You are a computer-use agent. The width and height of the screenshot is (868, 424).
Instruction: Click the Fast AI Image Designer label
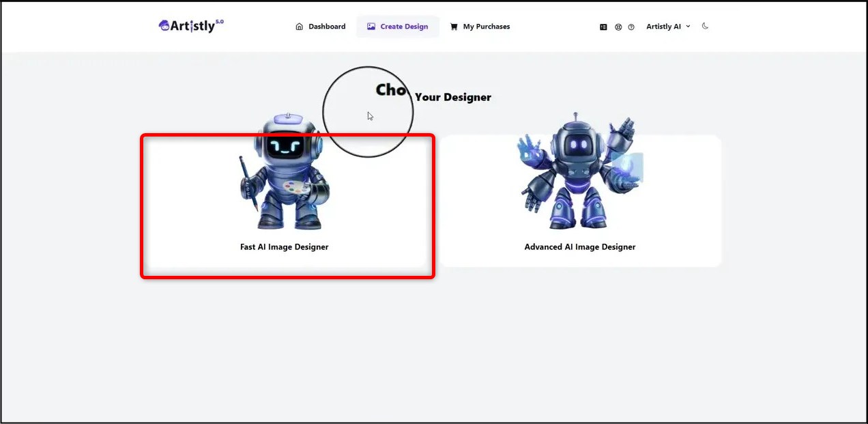pyautogui.click(x=283, y=246)
